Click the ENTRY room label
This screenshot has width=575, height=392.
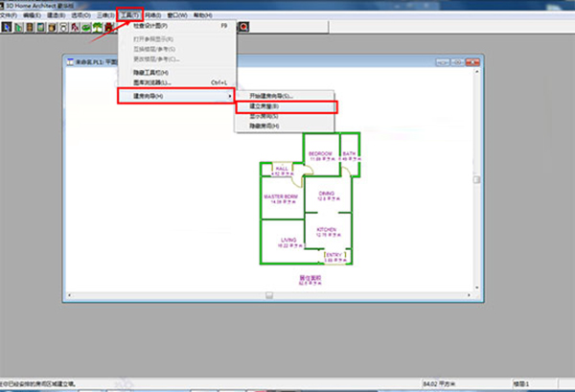334,255
